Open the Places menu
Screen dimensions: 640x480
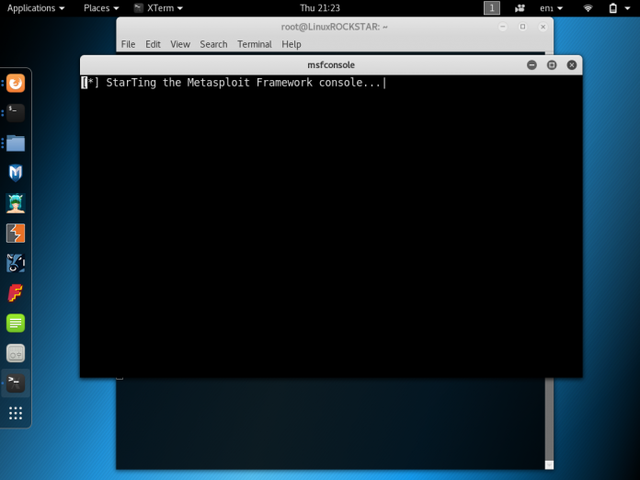(101, 8)
